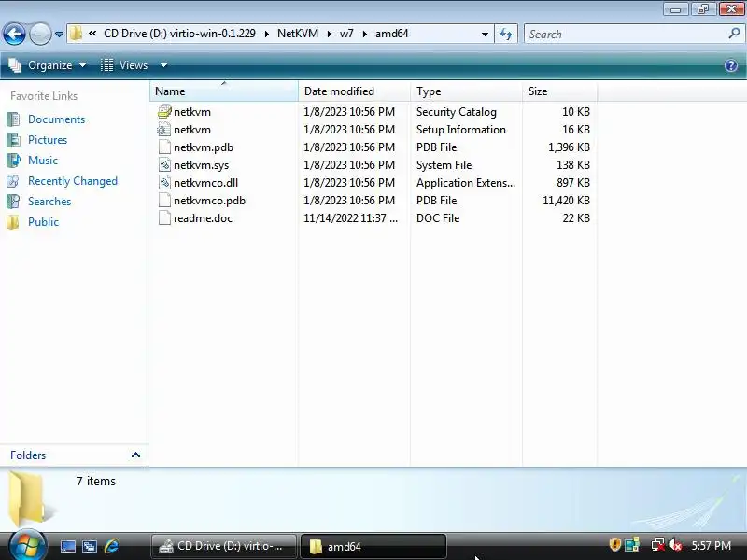Open the Windows Start orb
Image resolution: width=747 pixels, height=560 pixels.
[28, 546]
